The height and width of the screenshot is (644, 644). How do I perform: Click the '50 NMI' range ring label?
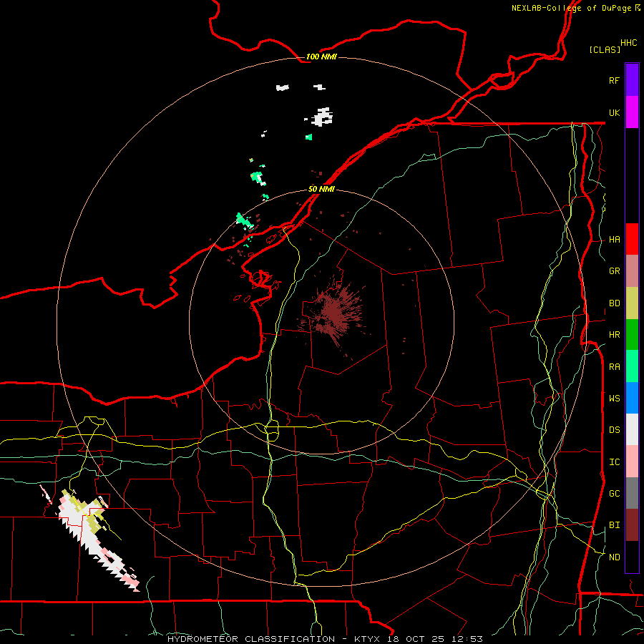[321, 189]
